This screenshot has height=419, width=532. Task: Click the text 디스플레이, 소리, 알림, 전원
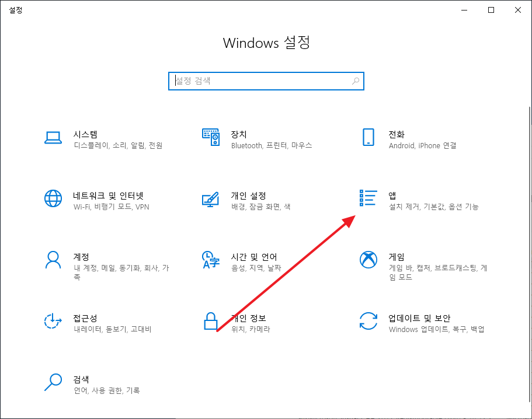click(118, 146)
